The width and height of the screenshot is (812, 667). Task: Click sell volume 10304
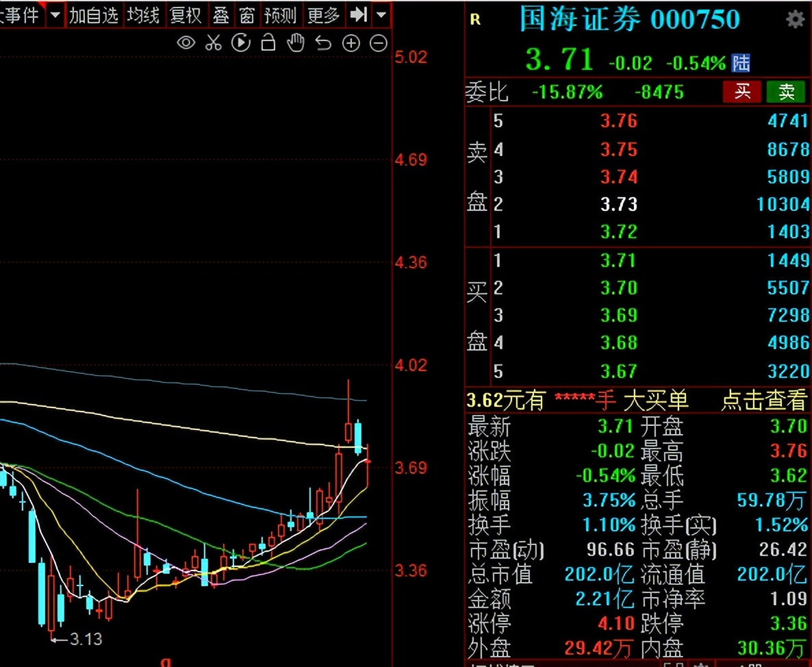click(x=783, y=204)
